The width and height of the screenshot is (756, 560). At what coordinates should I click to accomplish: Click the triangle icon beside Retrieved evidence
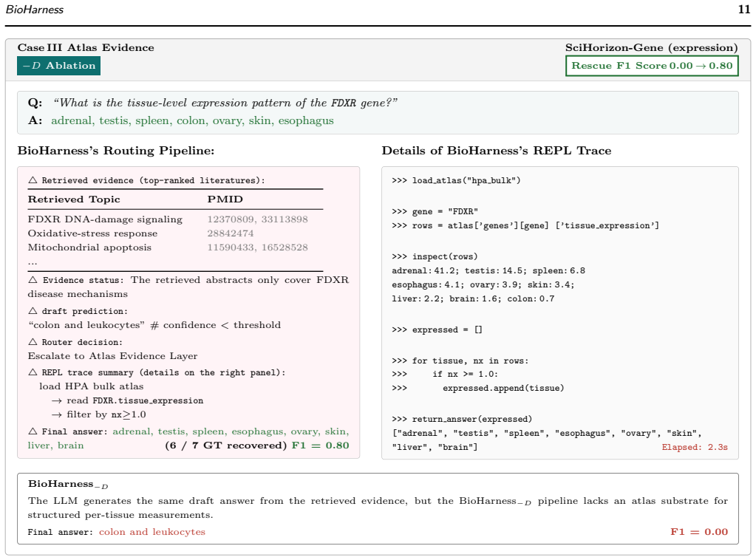coord(33,180)
